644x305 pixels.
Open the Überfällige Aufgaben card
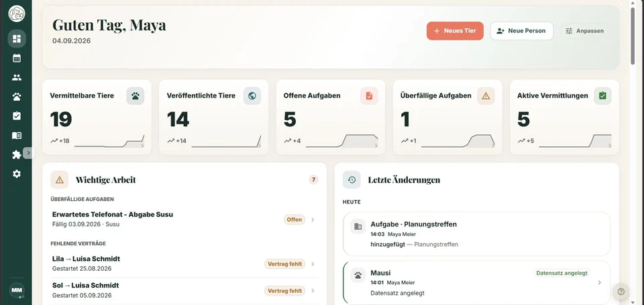(x=447, y=117)
